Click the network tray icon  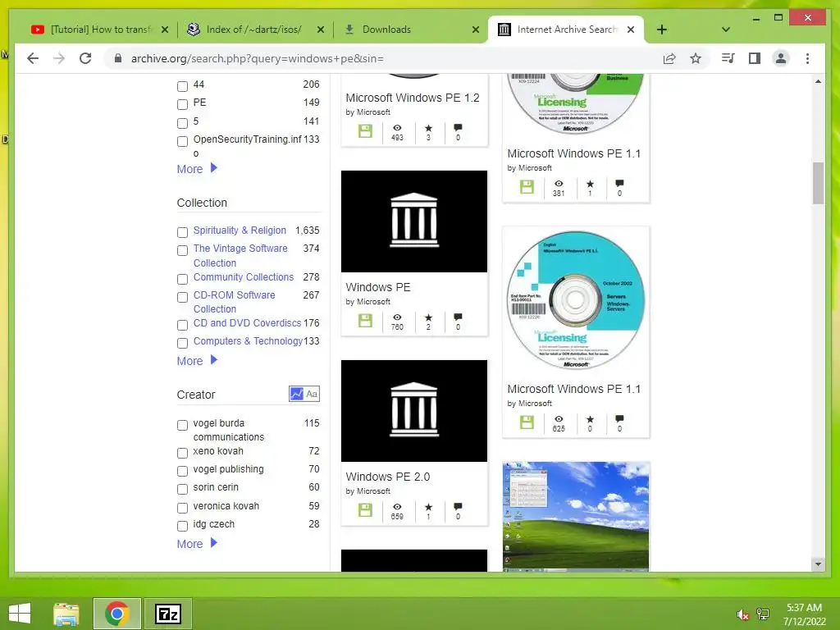[763, 614]
